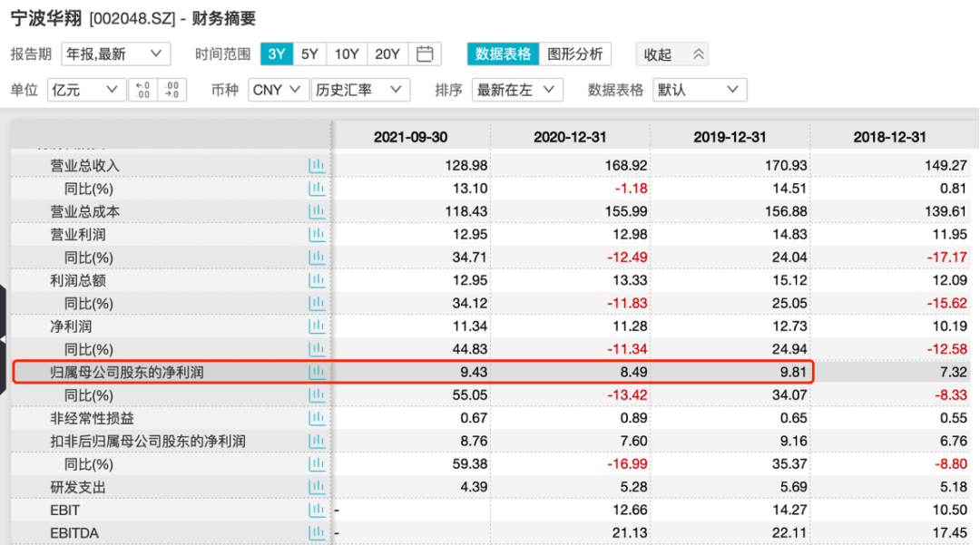Open chart icon for 归属母公司股东的净利润 row
980x545 pixels.
point(317,372)
